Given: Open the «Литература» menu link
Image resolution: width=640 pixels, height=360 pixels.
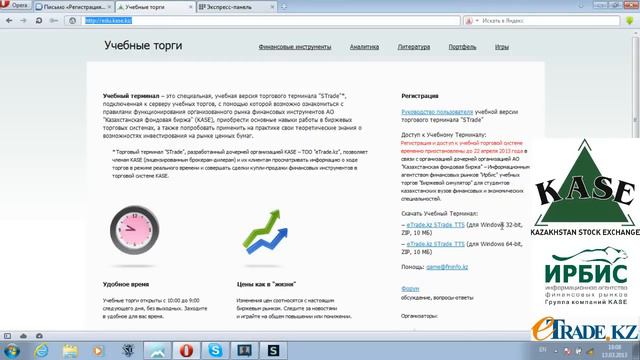Looking at the screenshot, I should [x=414, y=47].
